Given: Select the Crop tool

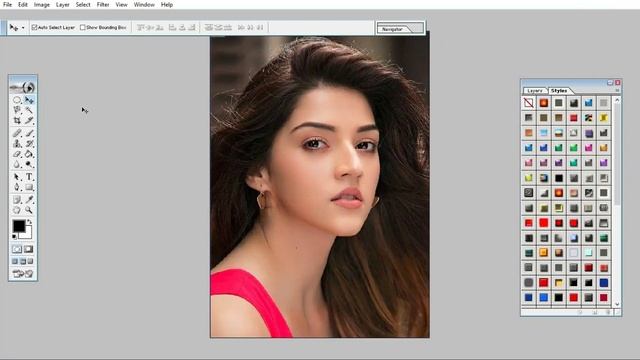Looking at the screenshot, I should pos(17,120).
